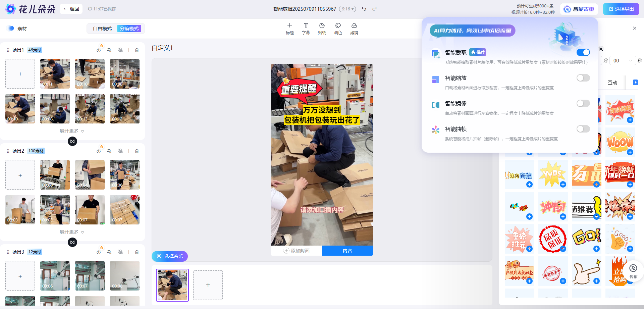Image resolution: width=644 pixels, height=309 pixels.
Task: Click the 智能去重 AI dedup button
Action: click(x=579, y=9)
